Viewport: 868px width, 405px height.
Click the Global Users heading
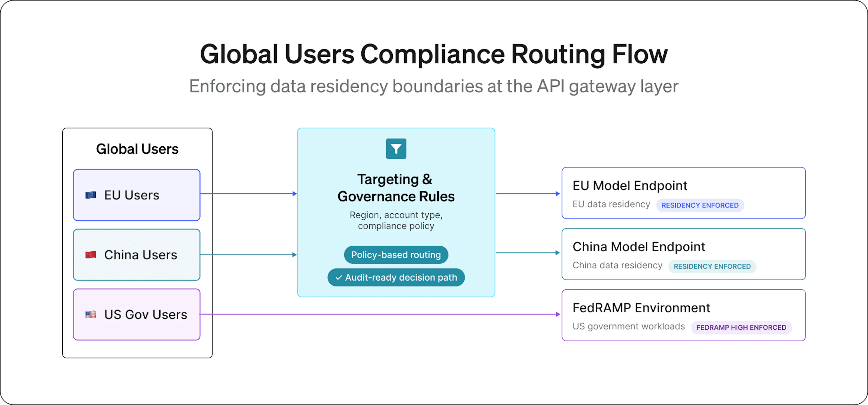point(137,149)
